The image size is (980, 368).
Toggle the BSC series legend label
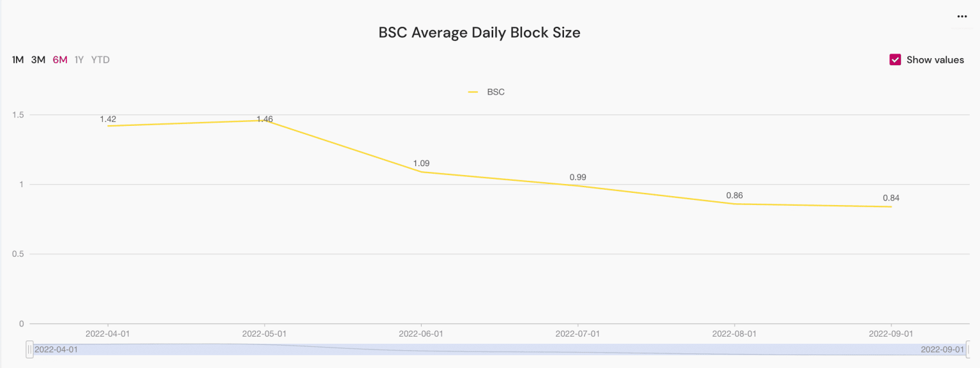click(496, 92)
